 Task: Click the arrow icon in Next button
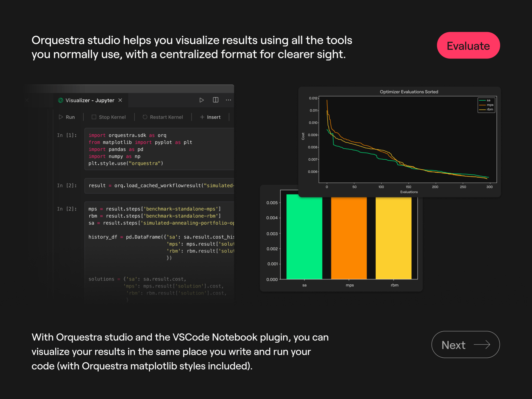click(482, 345)
